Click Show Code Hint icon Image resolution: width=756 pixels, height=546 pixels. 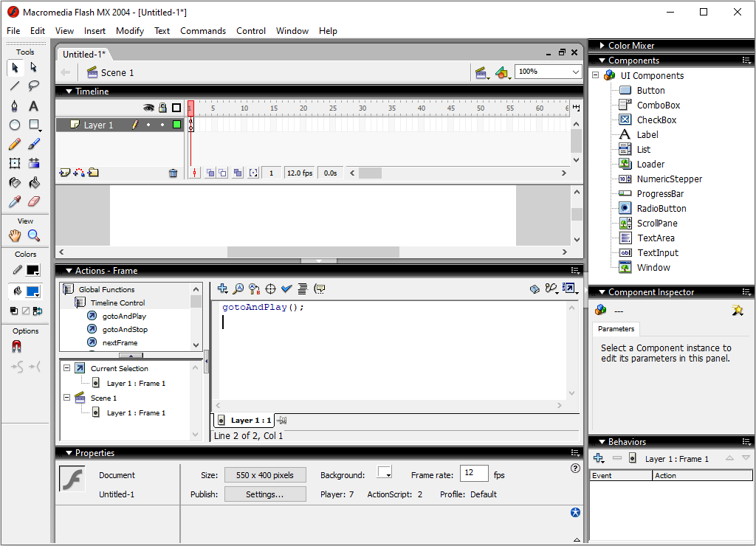tap(319, 288)
